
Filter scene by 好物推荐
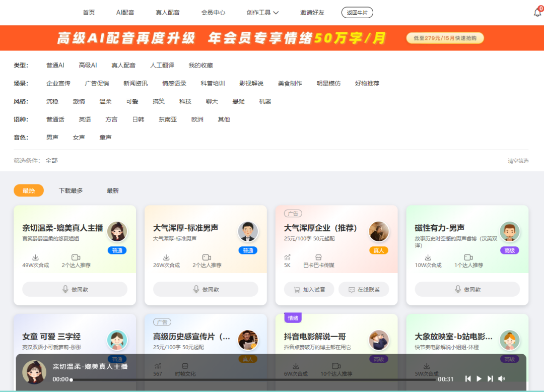pyautogui.click(x=367, y=83)
